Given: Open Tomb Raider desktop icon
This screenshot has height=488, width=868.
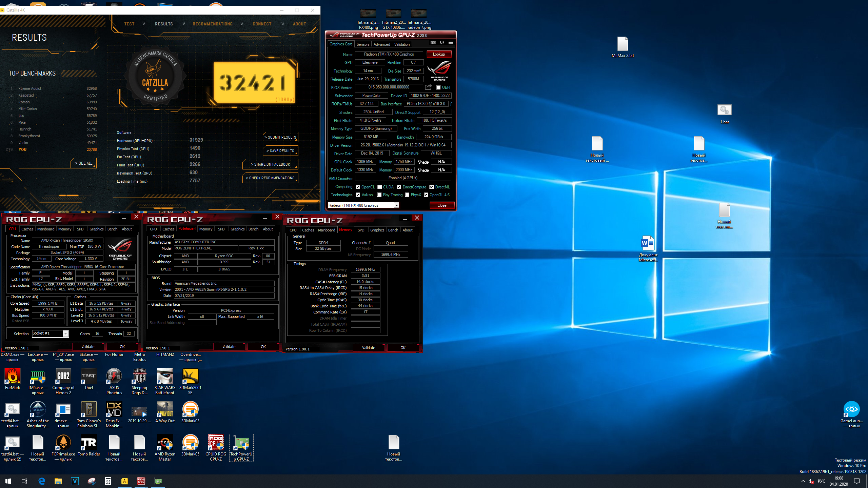Looking at the screenshot, I should pyautogui.click(x=89, y=446).
